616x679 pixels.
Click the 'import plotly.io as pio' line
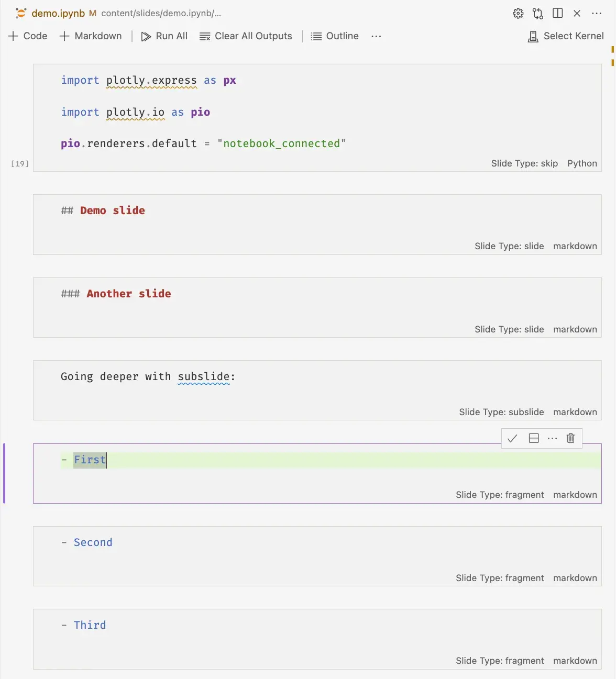tap(136, 112)
